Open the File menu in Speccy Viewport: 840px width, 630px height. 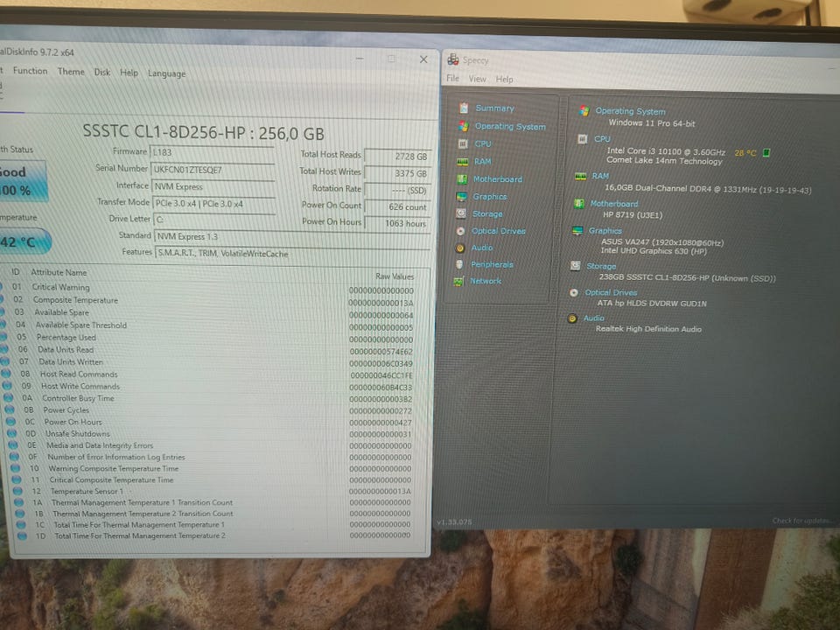[x=452, y=78]
